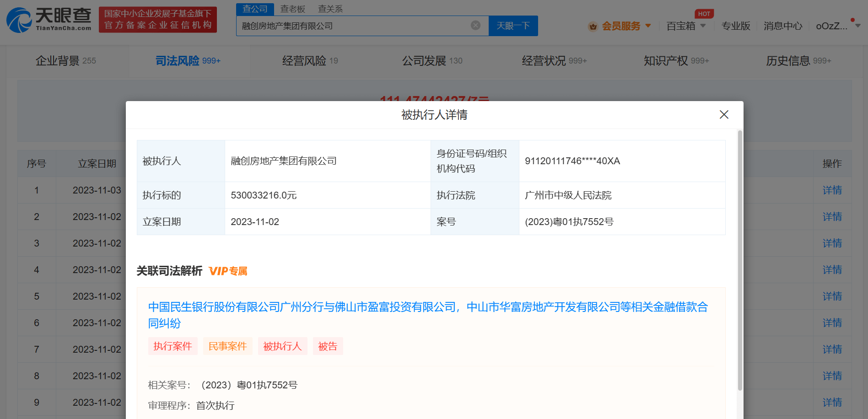Click the 会员服务 crown icon
Image resolution: width=868 pixels, height=419 pixels.
[x=593, y=27]
